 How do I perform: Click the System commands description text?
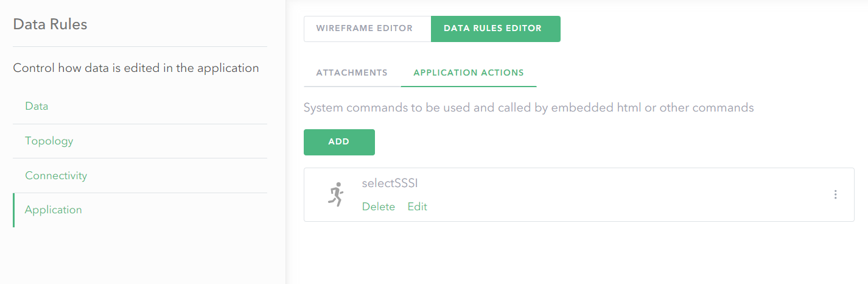[529, 108]
